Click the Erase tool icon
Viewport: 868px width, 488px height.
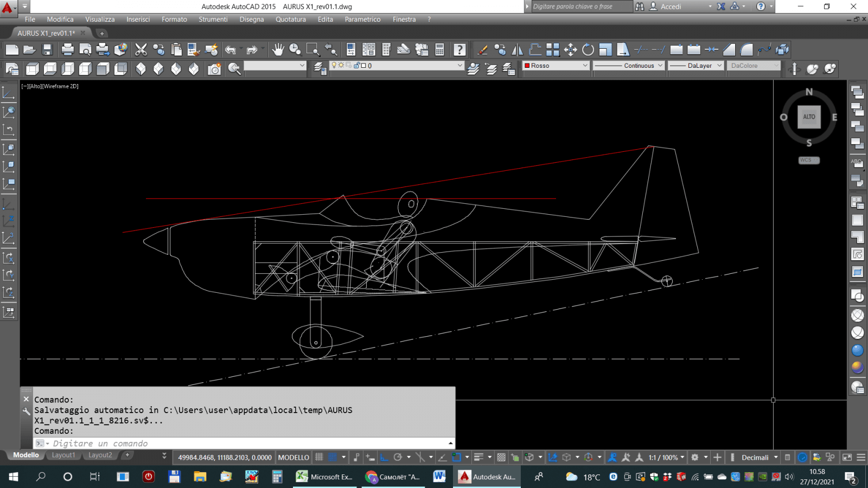coord(482,50)
